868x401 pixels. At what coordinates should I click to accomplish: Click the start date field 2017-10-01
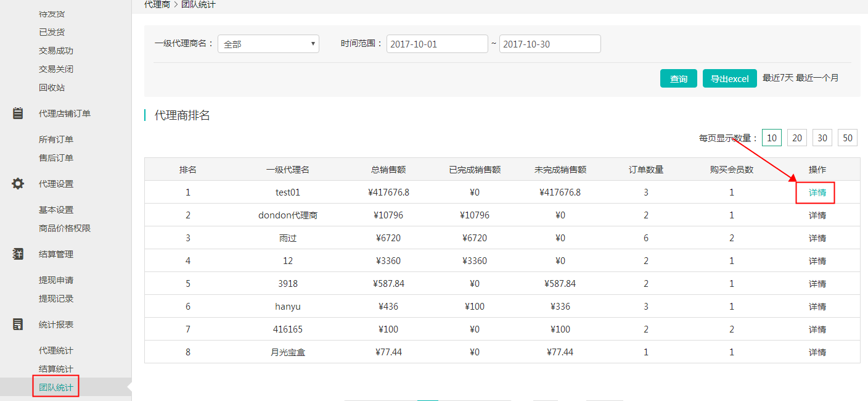coord(436,44)
